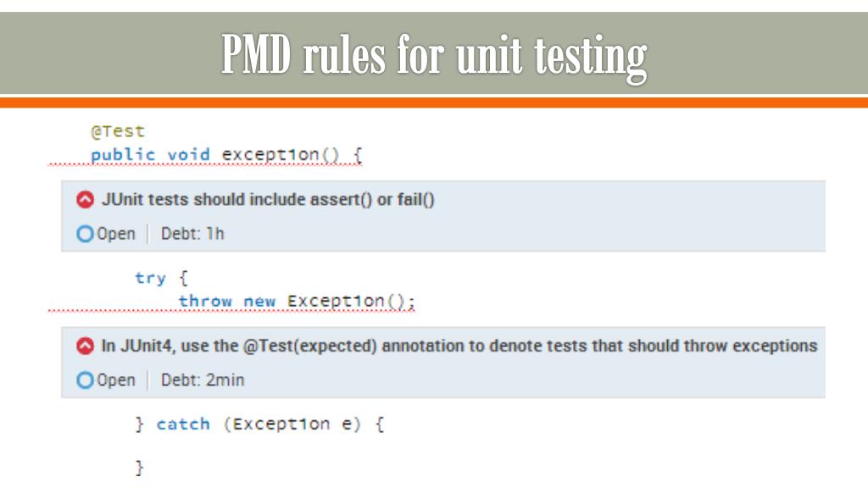Click the 'throw new Exception();' statement
This screenshot has height=488, width=868.
click(x=297, y=302)
